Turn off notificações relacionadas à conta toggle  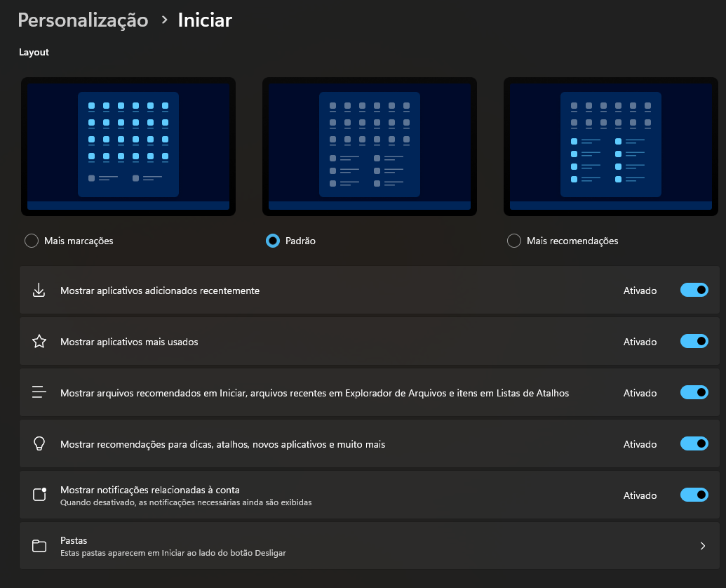point(694,495)
